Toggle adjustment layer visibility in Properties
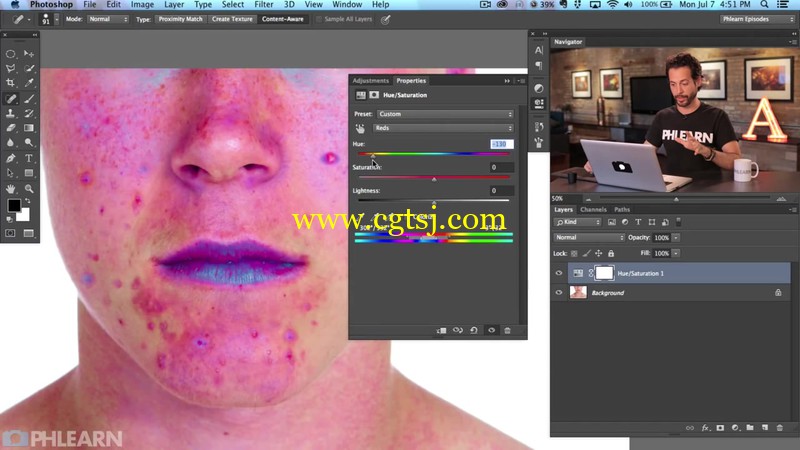Viewport: 800px width, 450px height. [491, 331]
